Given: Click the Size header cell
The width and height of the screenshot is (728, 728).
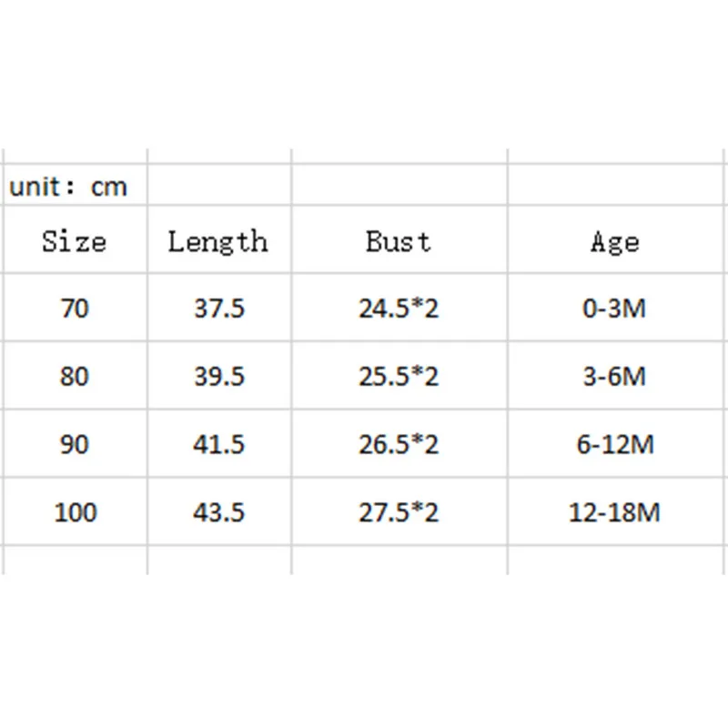Looking at the screenshot, I should (76, 239).
